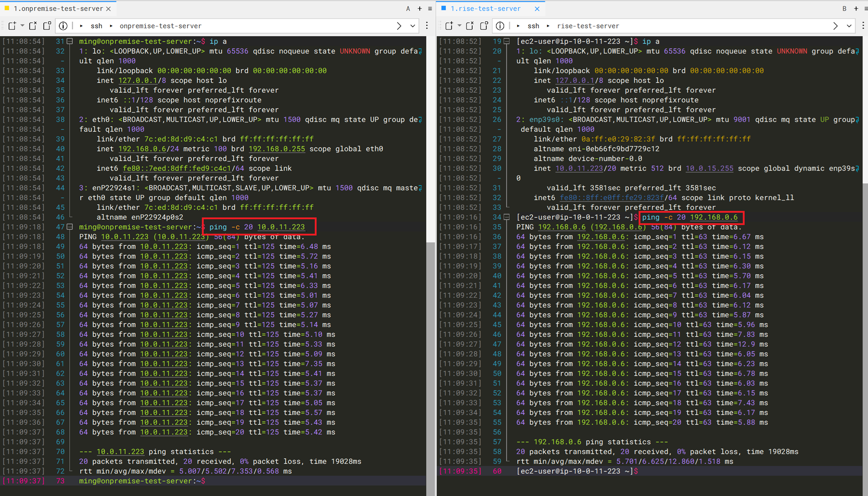Click disconnect session icon in rise-test-server toolbar
Image resolution: width=868 pixels, height=496 pixels.
point(470,26)
